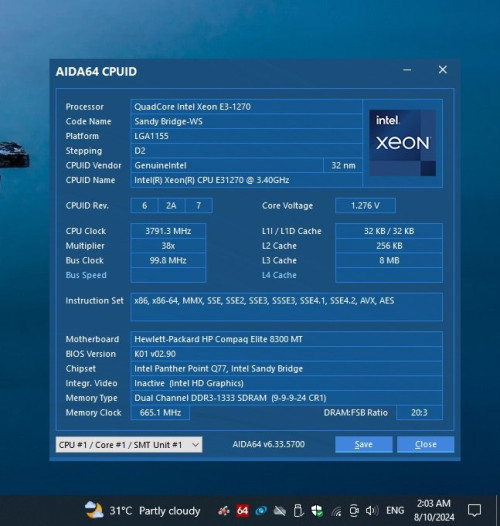Click the CPUID Name value Intel(R) Xeon(R) CPU E31270
This screenshot has height=526, width=500.
tap(246, 180)
